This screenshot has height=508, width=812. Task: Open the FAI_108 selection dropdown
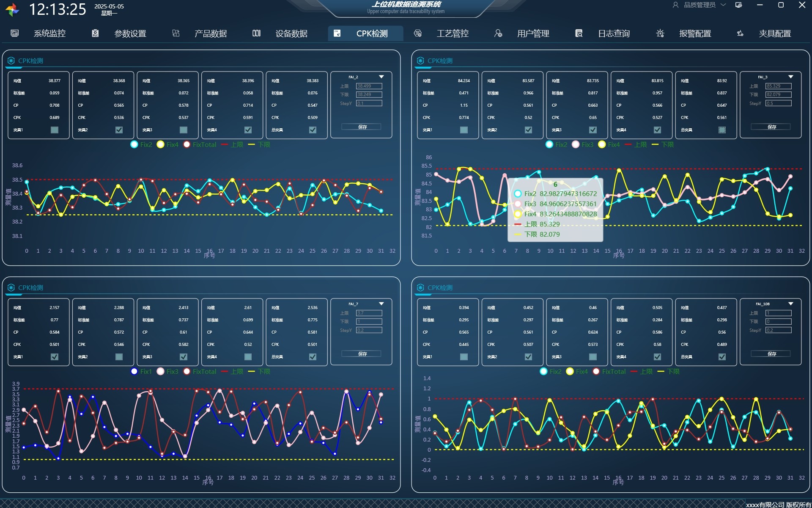pos(790,304)
